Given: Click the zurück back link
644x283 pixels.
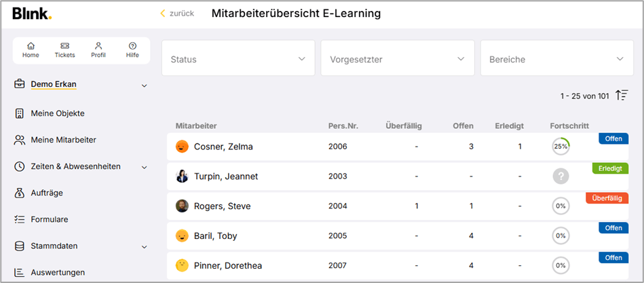Looking at the screenshot, I should (x=177, y=14).
